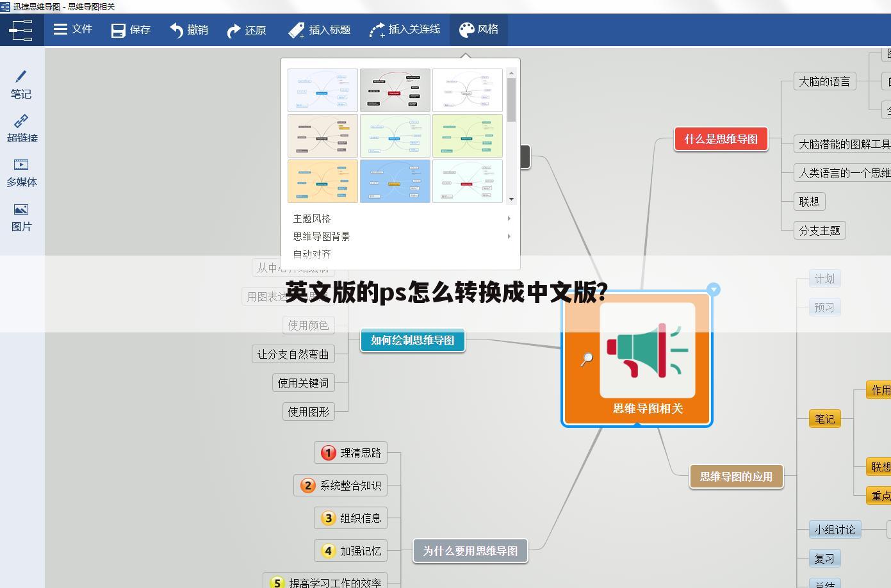Select the pale cyan style thumbnail

coord(468,181)
